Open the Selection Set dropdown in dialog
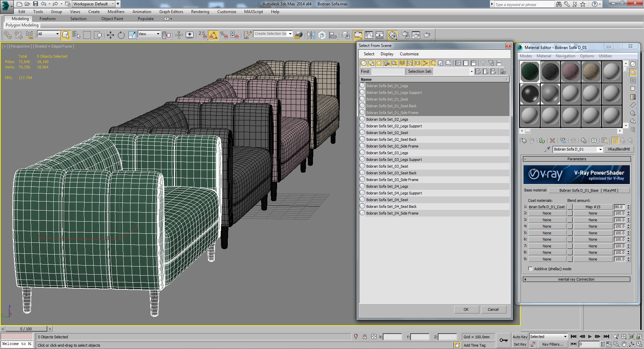The height and width of the screenshot is (349, 644). coord(471,71)
